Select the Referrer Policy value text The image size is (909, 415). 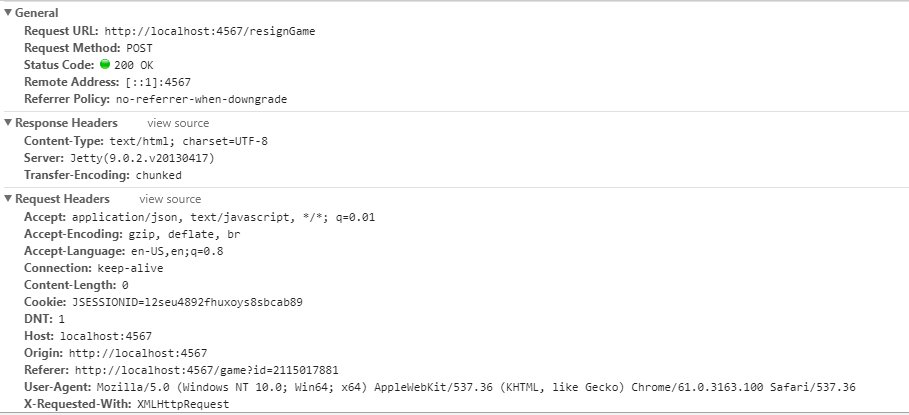[x=201, y=99]
